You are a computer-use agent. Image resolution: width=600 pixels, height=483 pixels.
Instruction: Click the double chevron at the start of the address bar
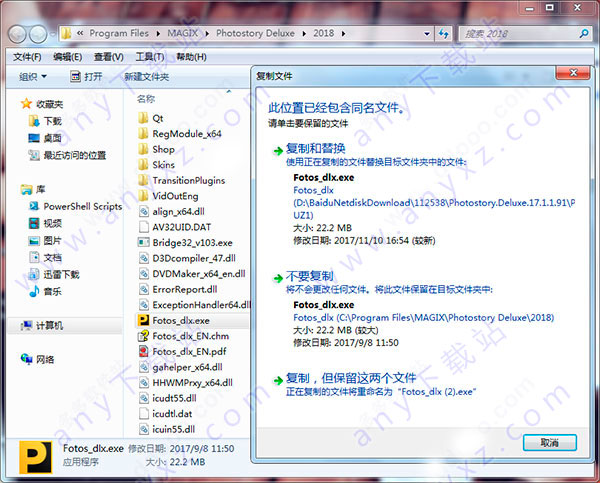[80, 33]
